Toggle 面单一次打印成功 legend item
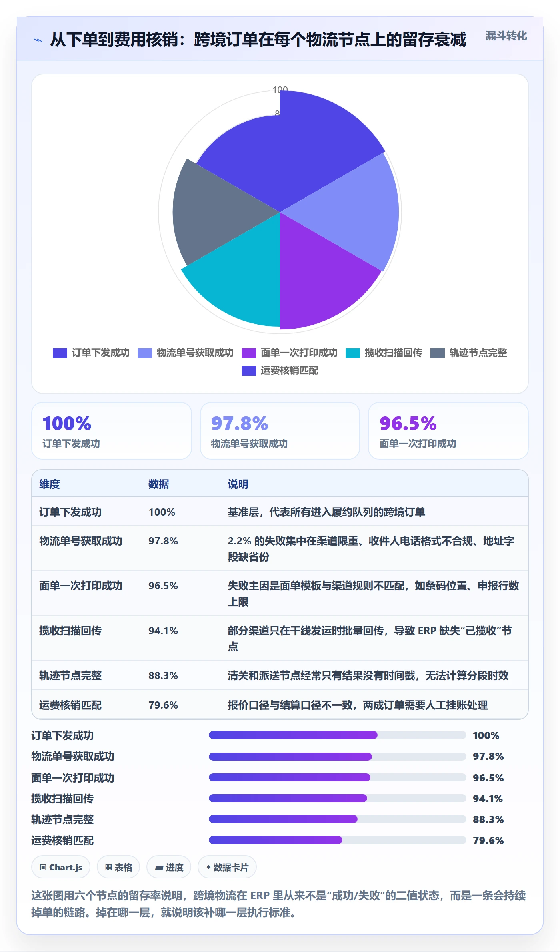Viewport: 560px width, 952px height. [290, 353]
